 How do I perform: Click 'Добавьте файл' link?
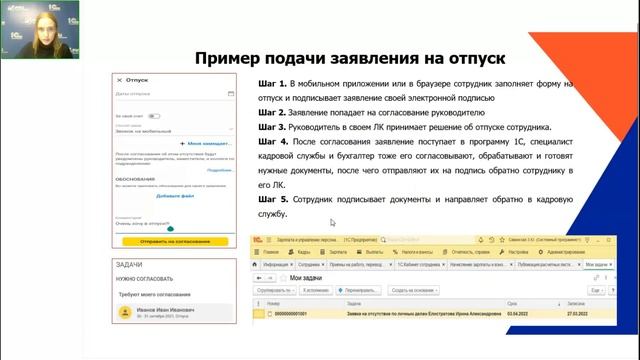(x=175, y=196)
